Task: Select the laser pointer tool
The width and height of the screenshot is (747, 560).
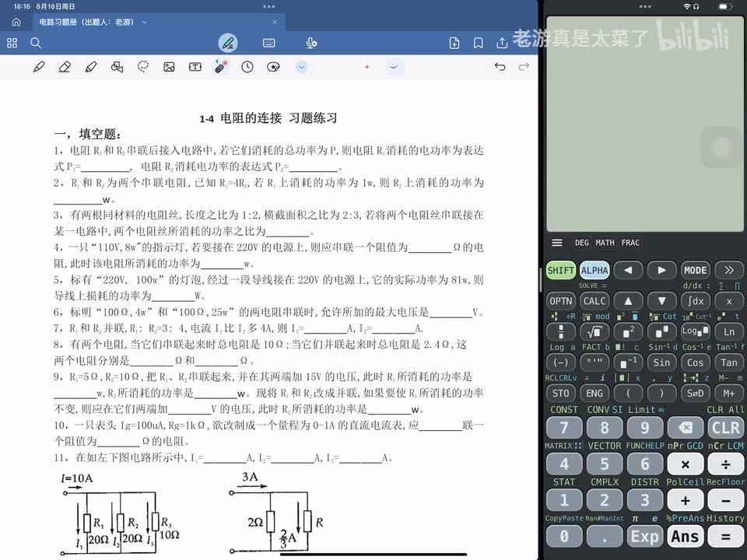Action: (x=221, y=67)
